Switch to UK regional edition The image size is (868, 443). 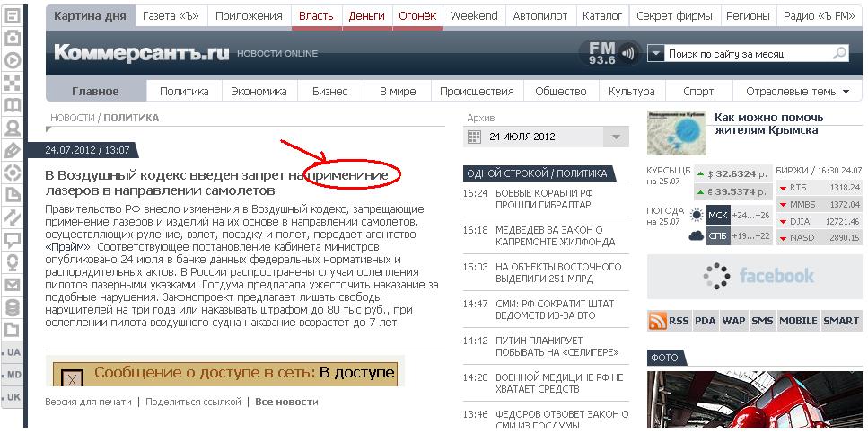pyautogui.click(x=13, y=397)
